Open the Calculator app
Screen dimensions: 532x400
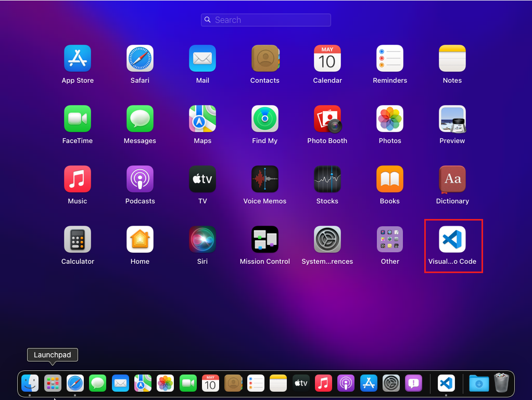tap(78, 240)
